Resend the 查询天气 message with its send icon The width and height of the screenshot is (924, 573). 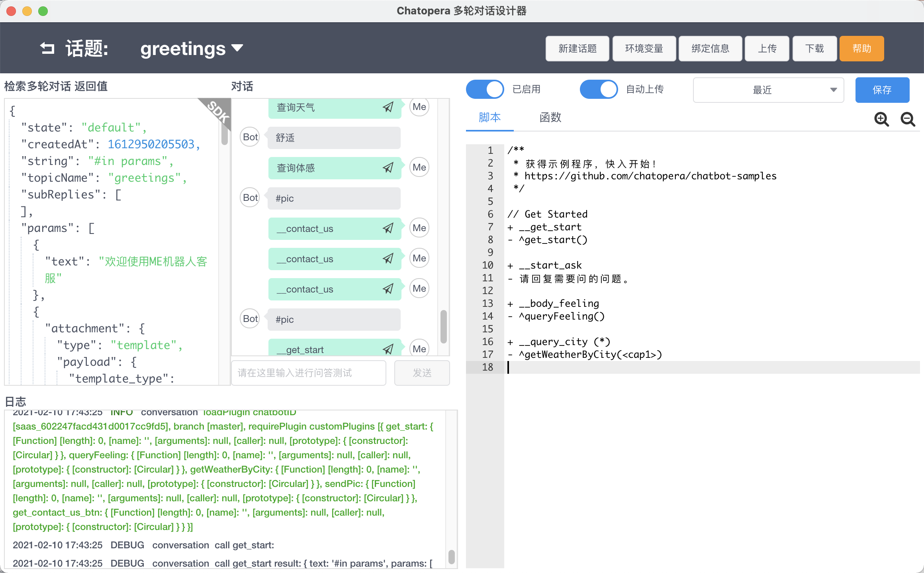pyautogui.click(x=388, y=107)
